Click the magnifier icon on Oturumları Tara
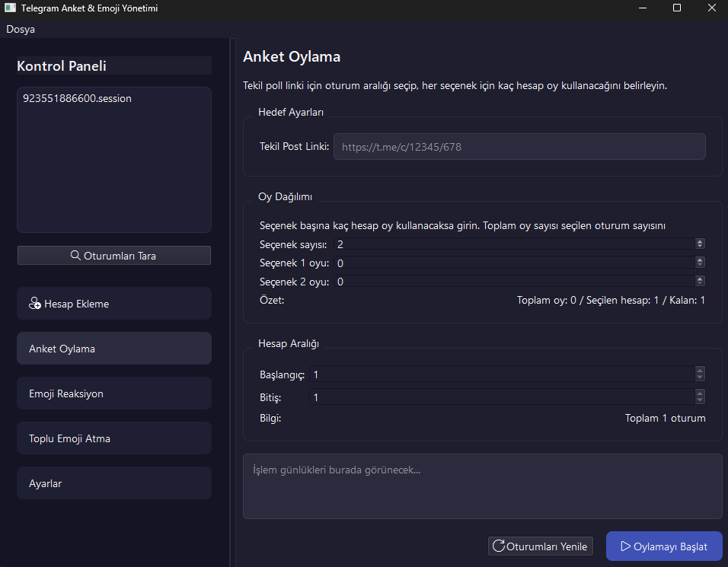Screen dimensions: 728x567 [x=75, y=256]
